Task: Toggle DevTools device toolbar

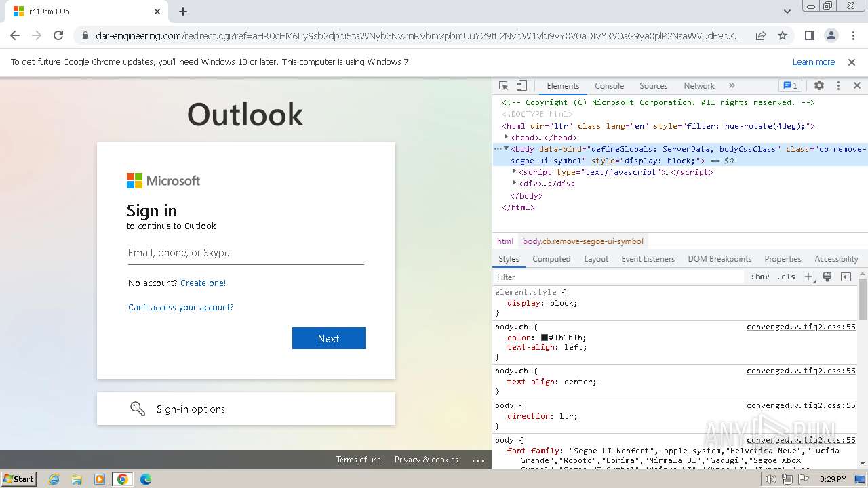Action: click(521, 86)
